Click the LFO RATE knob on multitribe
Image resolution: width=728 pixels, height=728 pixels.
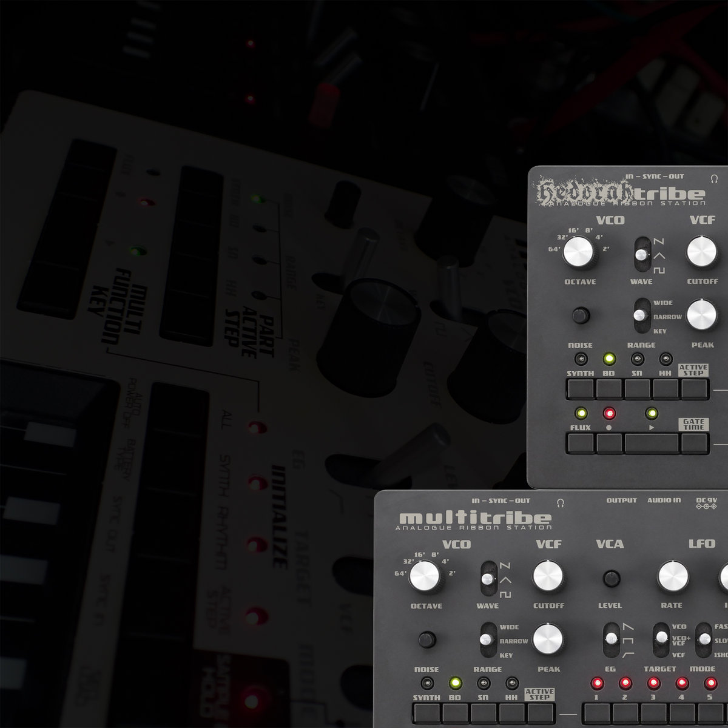673,576
